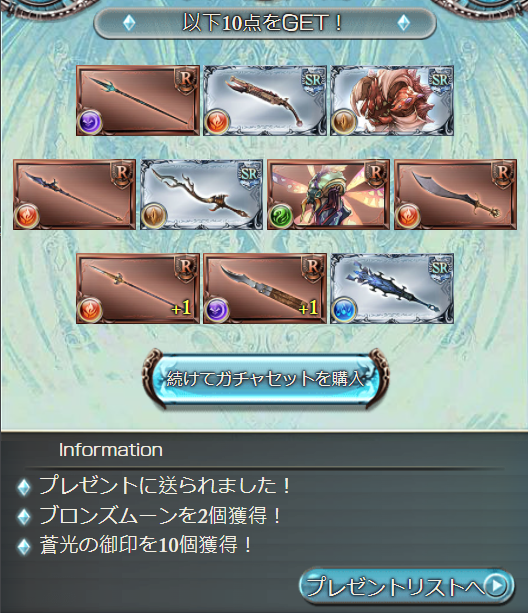The width and height of the screenshot is (528, 613).
Task: Click the R rarity badge on curved saber
Action: (503, 174)
